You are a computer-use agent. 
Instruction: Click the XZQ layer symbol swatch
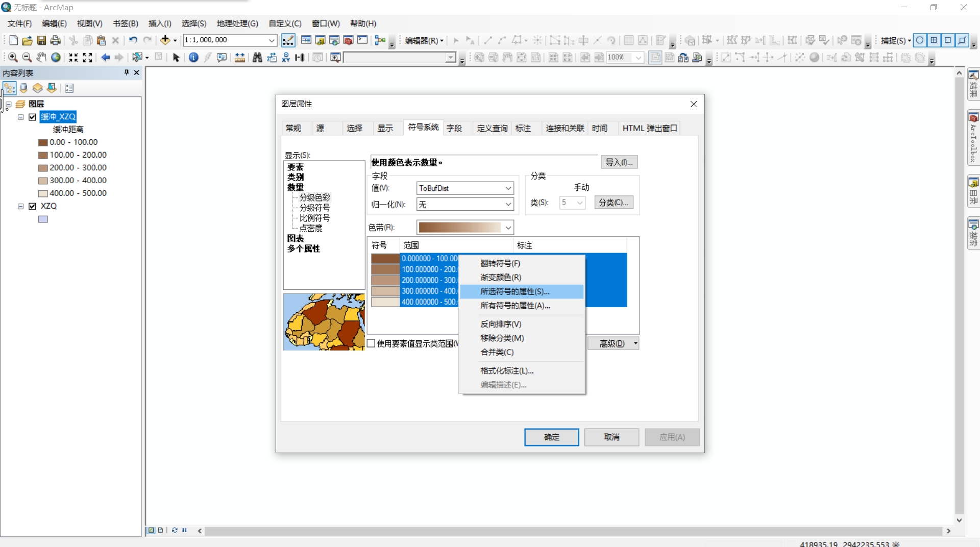pyautogui.click(x=43, y=219)
